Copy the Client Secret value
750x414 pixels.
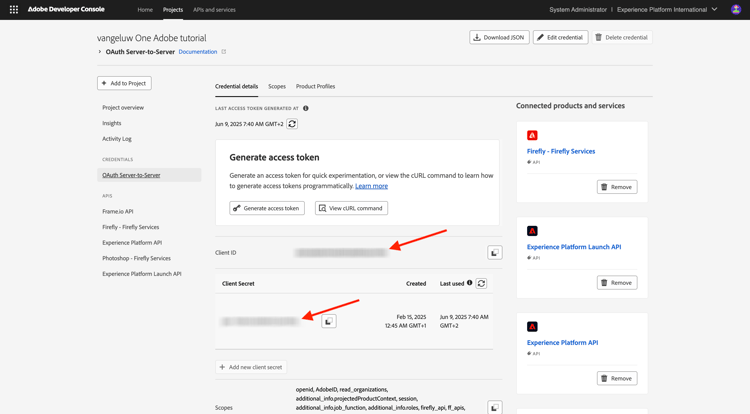[x=329, y=321]
